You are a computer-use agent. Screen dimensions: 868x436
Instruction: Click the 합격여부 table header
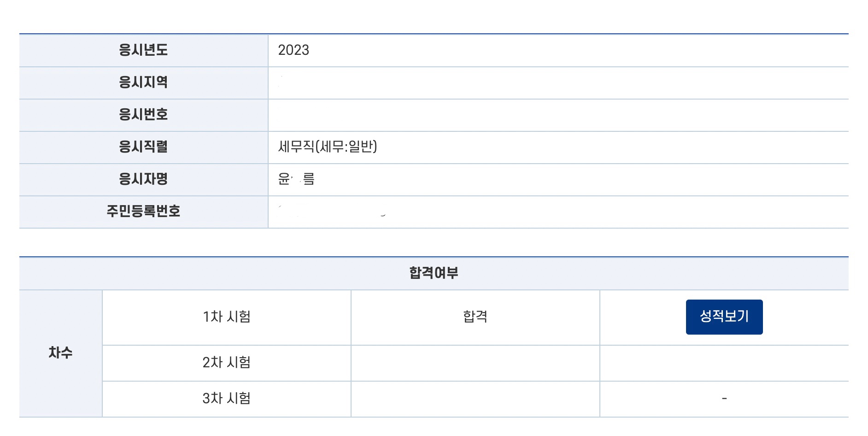pyautogui.click(x=434, y=273)
